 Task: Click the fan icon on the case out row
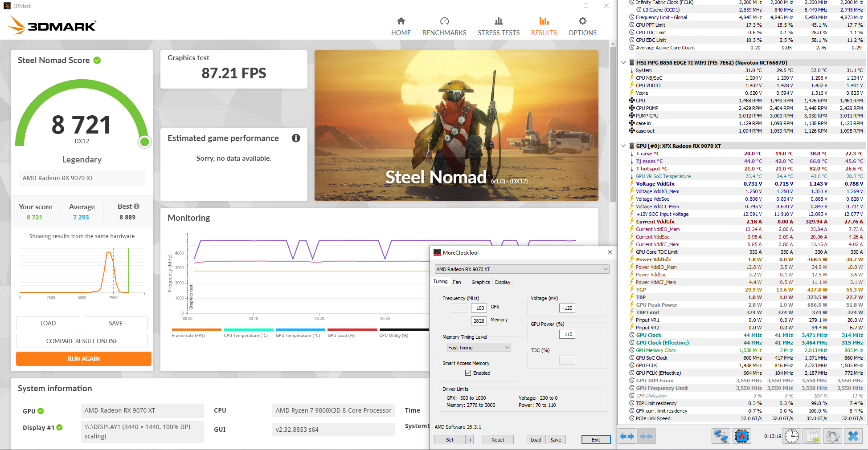click(632, 131)
